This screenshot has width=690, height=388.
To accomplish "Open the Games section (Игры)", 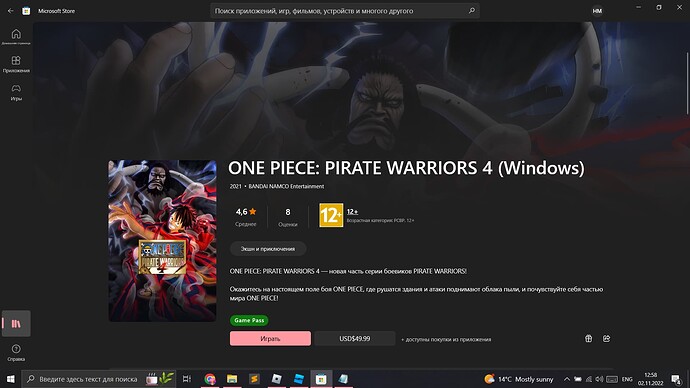I will click(16, 92).
